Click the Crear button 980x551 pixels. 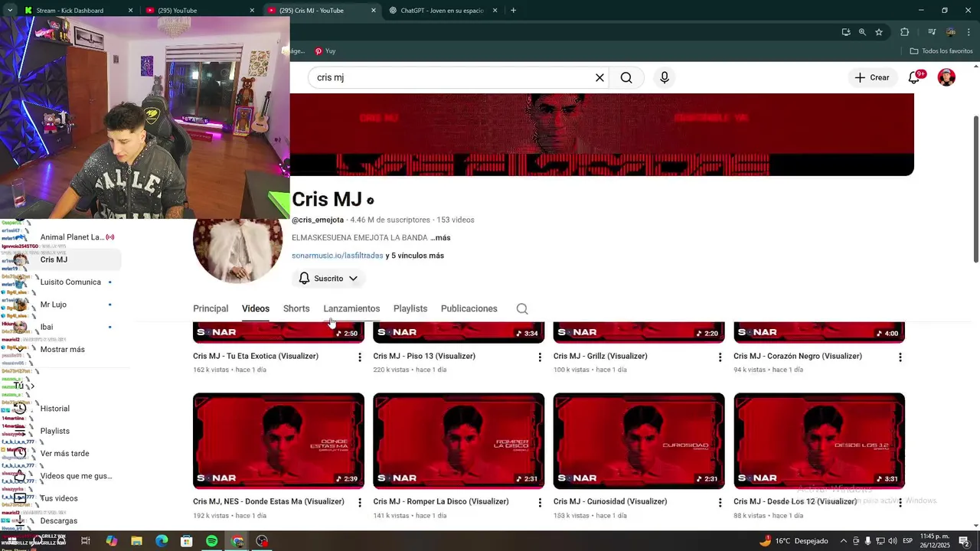point(872,77)
